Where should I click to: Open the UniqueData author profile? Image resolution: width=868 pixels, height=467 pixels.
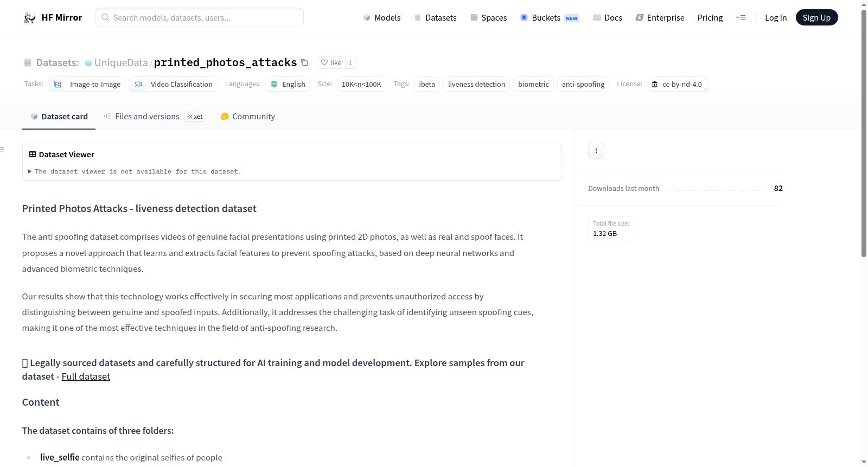(x=121, y=62)
